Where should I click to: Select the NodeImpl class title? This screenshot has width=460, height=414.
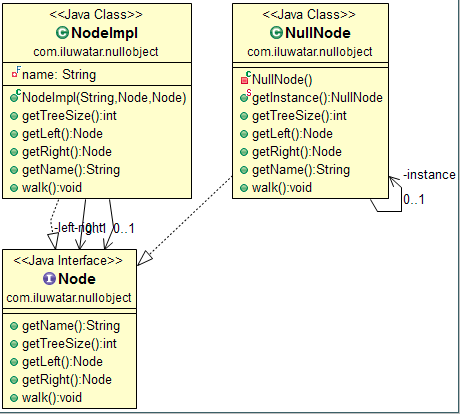tap(104, 33)
